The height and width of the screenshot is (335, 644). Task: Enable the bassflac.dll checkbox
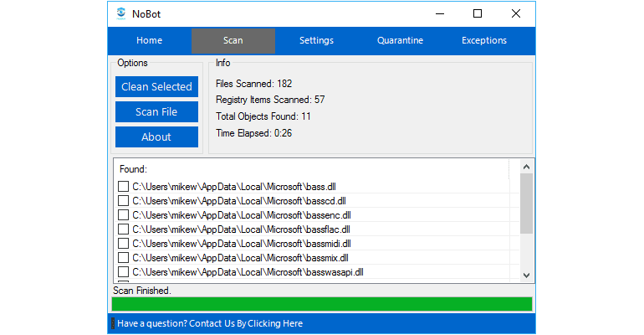123,229
